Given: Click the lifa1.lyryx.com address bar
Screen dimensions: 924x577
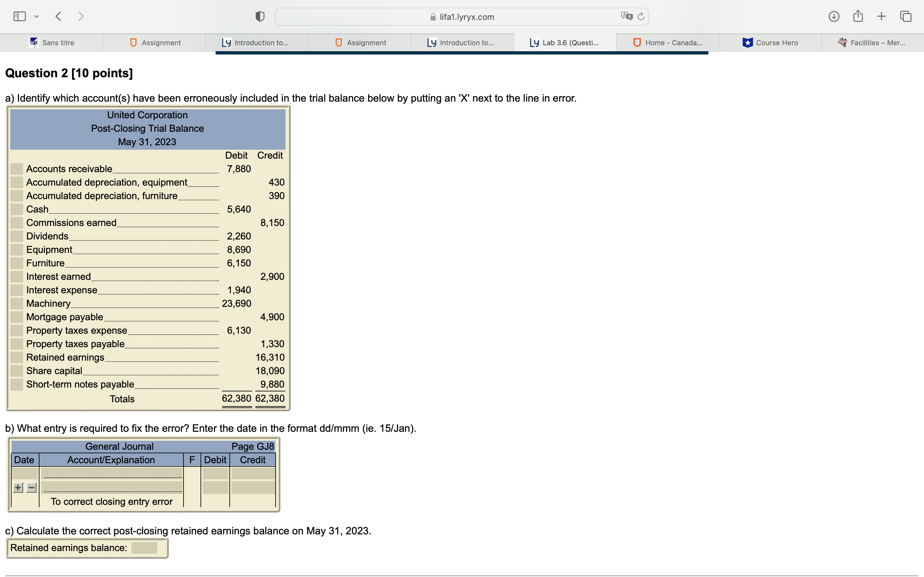Looking at the screenshot, I should [462, 17].
